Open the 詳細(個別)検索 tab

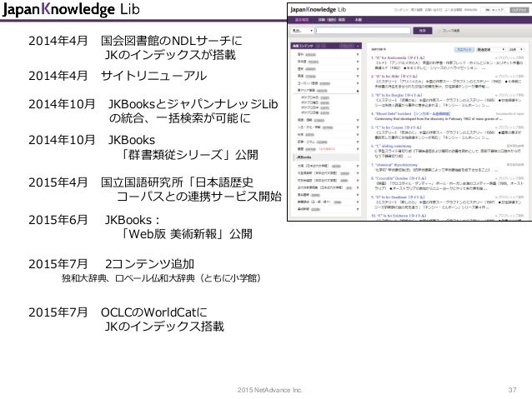[x=332, y=20]
